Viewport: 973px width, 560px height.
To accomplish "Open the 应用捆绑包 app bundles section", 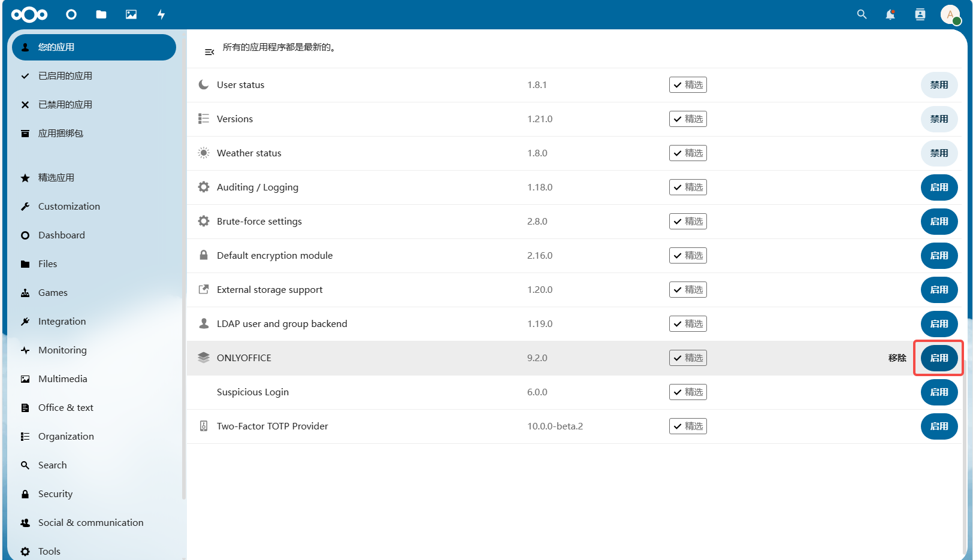I will click(x=61, y=134).
